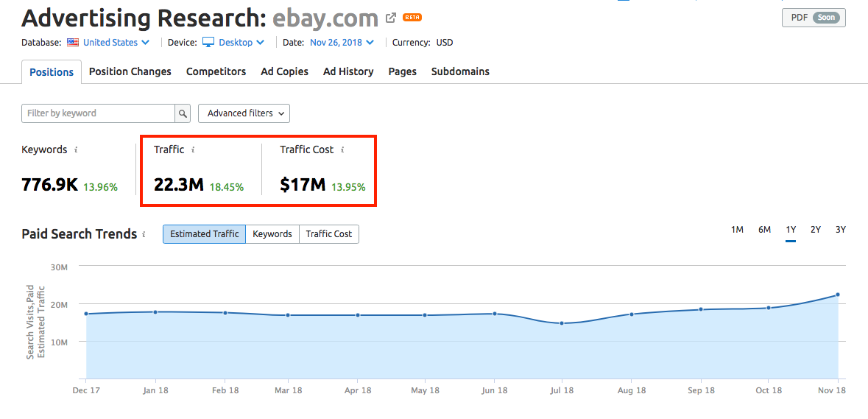Select the Estimated Traffic chart toggle
The height and width of the screenshot is (419, 868).
coord(204,234)
